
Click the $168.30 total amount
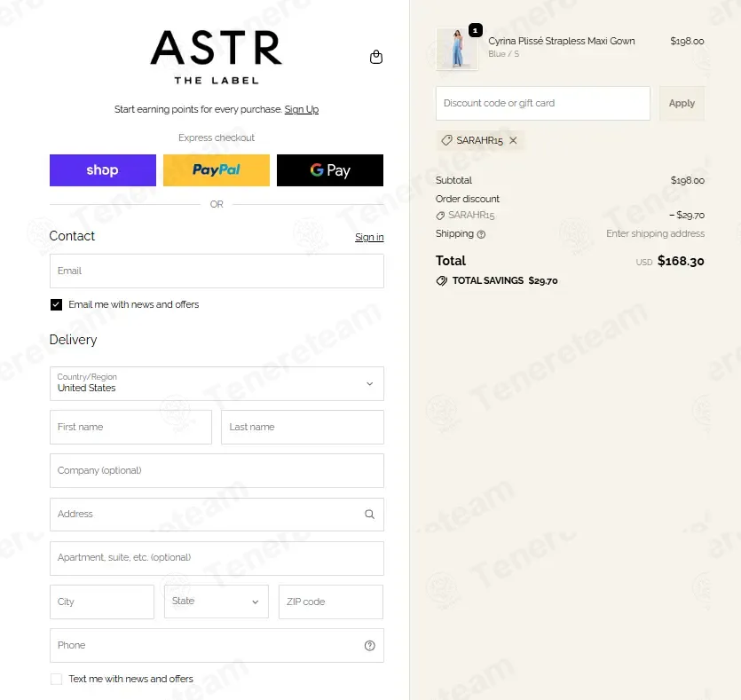[x=681, y=261]
